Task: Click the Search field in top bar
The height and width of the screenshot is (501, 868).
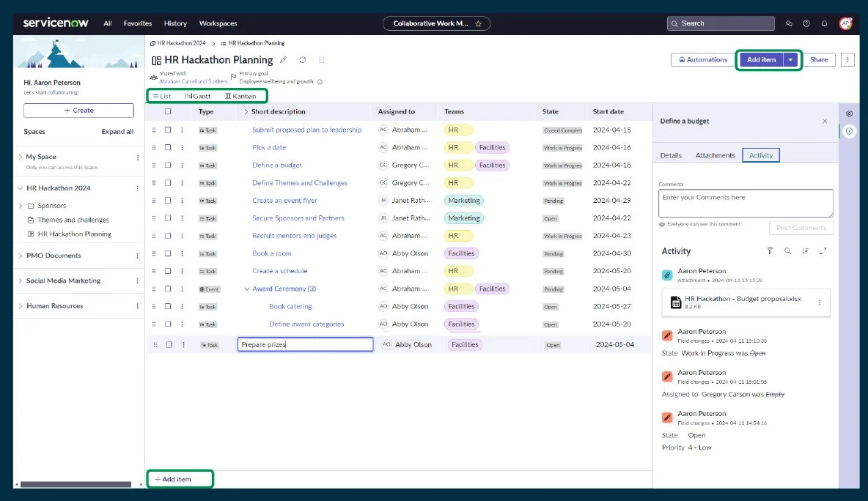Action: tap(721, 23)
